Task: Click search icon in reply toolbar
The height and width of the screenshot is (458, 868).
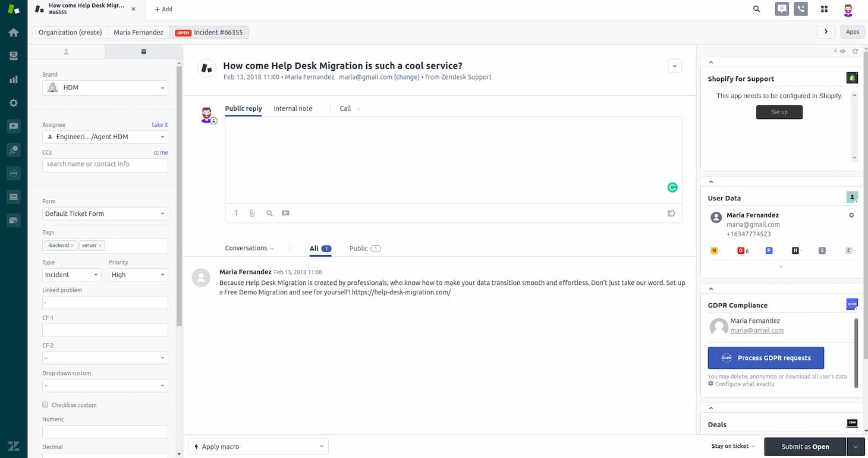Action: 269,213
